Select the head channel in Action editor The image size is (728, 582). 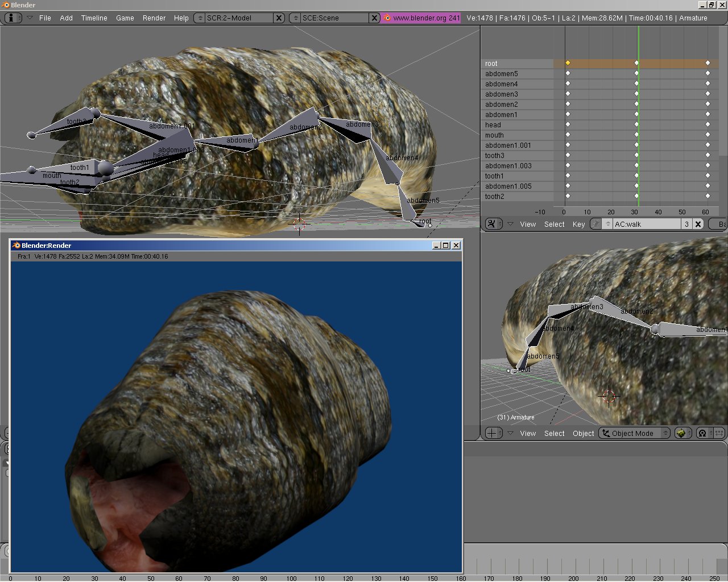(x=493, y=125)
